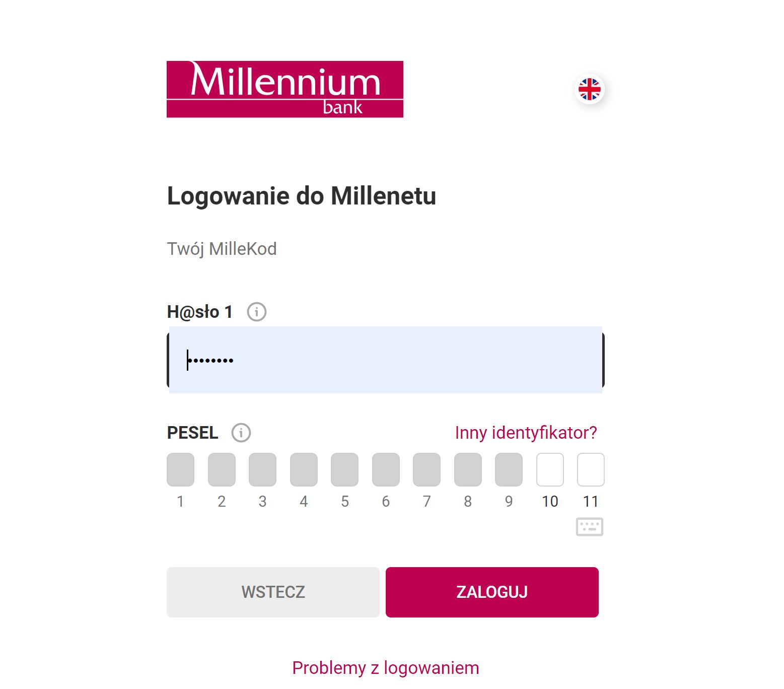The image size is (784, 689).
Task: Open the info tooltip next to PESEL
Action: point(241,432)
